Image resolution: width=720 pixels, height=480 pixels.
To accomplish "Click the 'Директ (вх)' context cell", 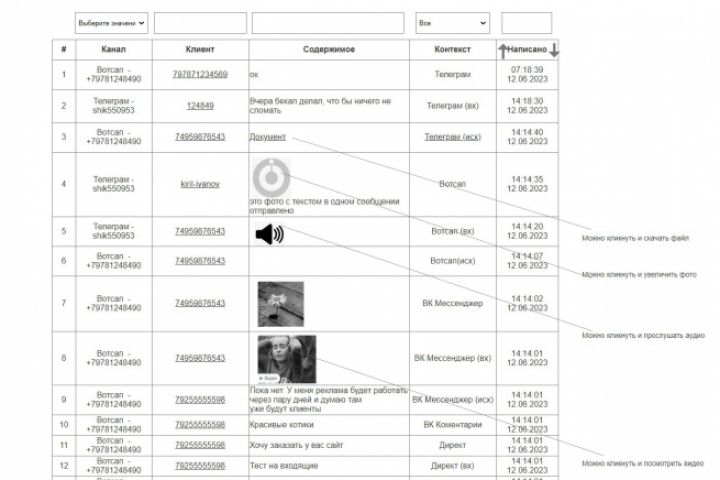I will [453, 466].
